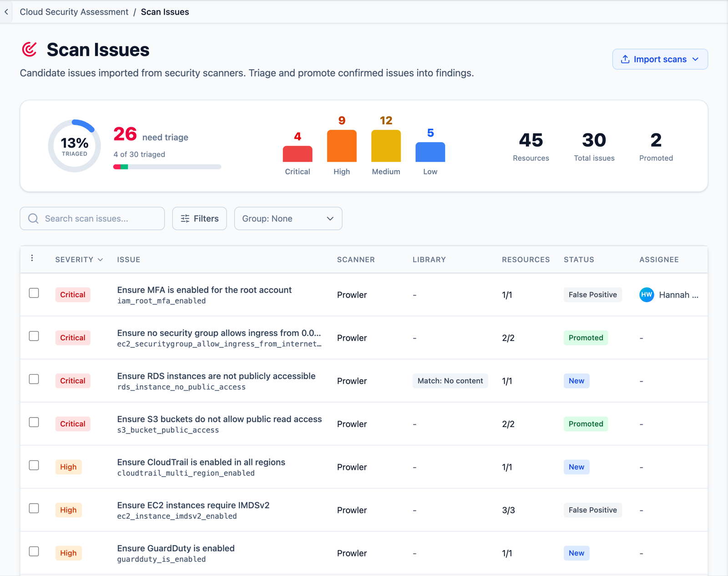Image resolution: width=728 pixels, height=576 pixels.
Task: Open the Filters panel
Action: pyautogui.click(x=199, y=219)
